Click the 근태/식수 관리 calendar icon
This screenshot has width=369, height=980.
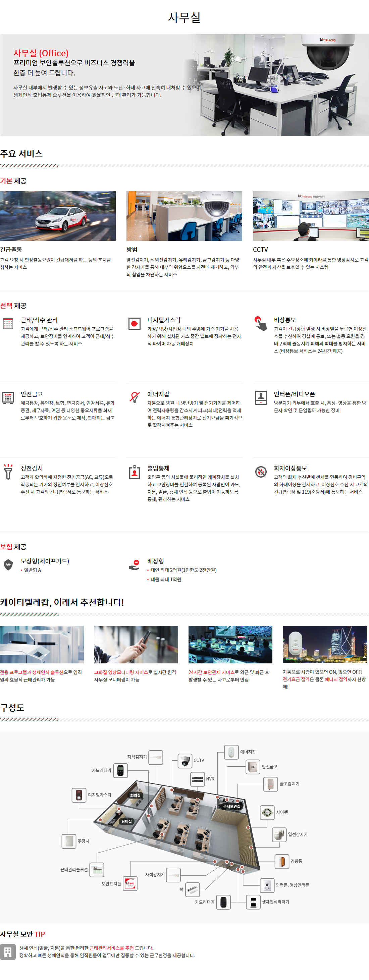click(8, 324)
